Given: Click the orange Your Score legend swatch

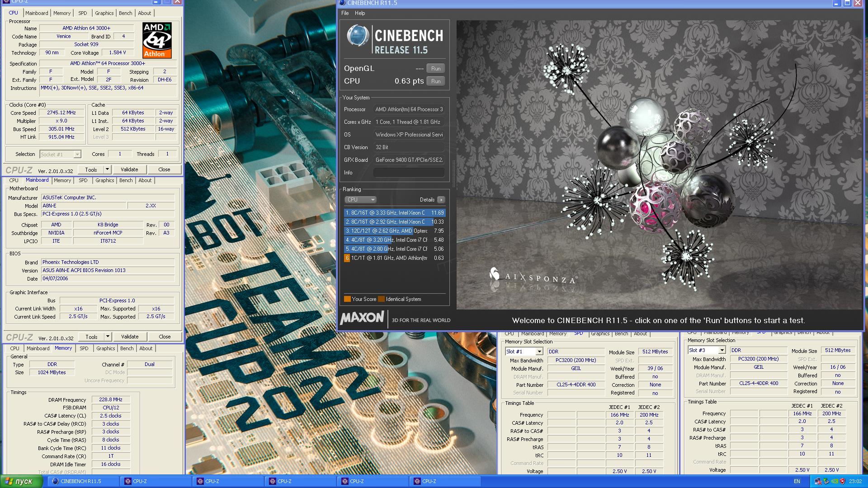Looking at the screenshot, I should click(347, 299).
